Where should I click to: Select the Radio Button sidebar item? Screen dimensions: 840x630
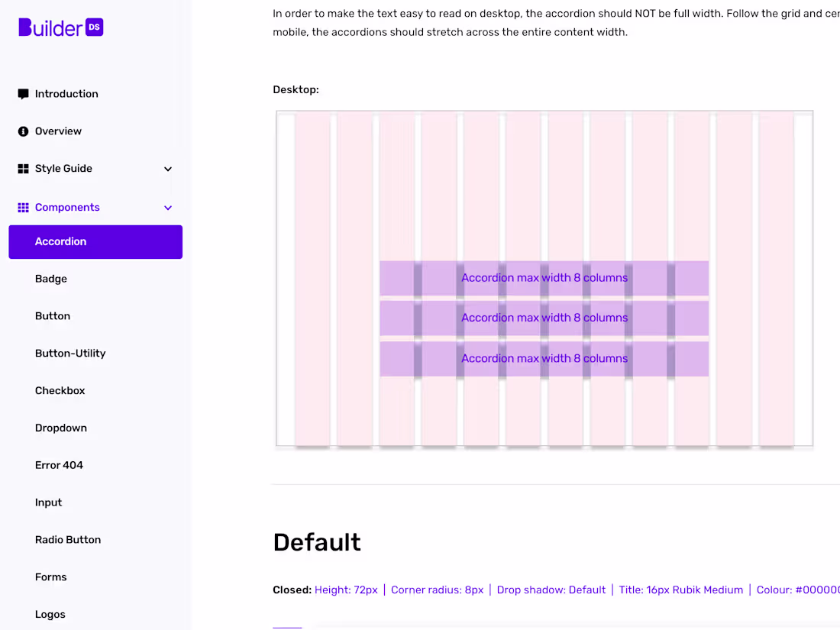coord(68,539)
